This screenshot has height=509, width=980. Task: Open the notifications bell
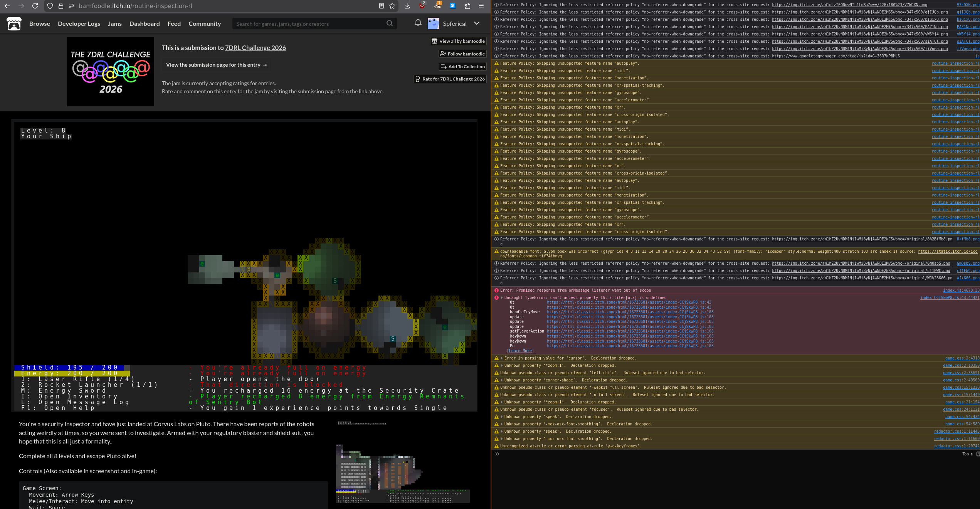coord(418,23)
